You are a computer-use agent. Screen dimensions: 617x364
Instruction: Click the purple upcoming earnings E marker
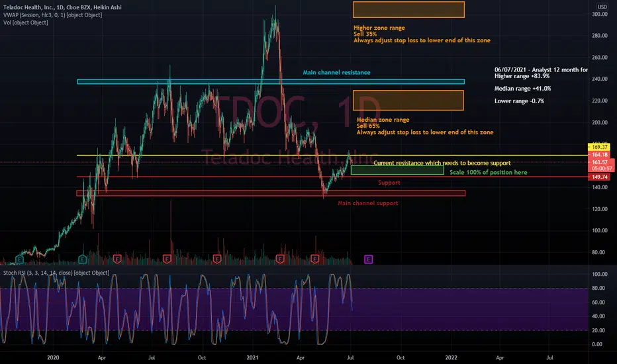(x=368, y=259)
